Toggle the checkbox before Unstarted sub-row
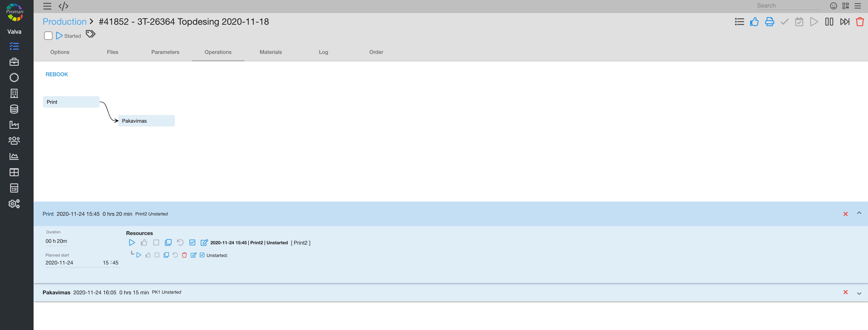Image resolution: width=868 pixels, height=330 pixels. point(202,255)
